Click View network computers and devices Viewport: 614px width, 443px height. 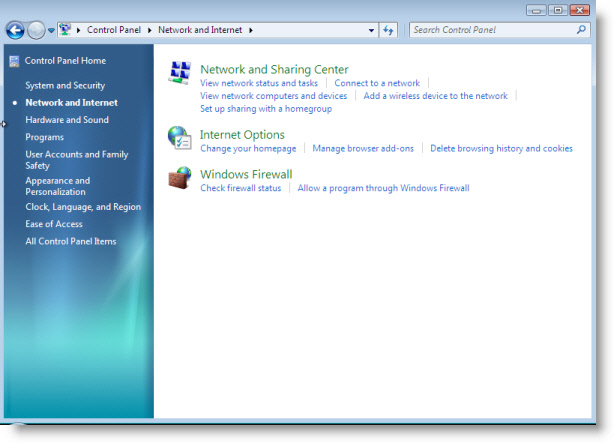coord(274,96)
